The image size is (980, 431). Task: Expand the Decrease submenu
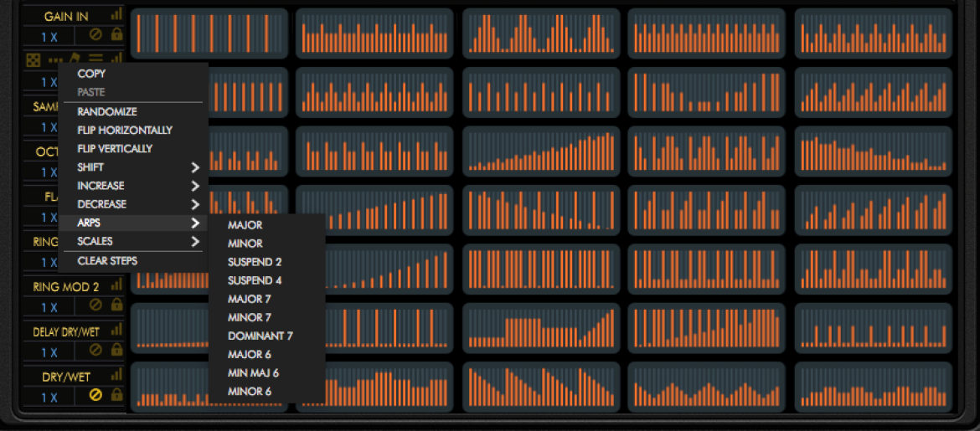click(133, 204)
